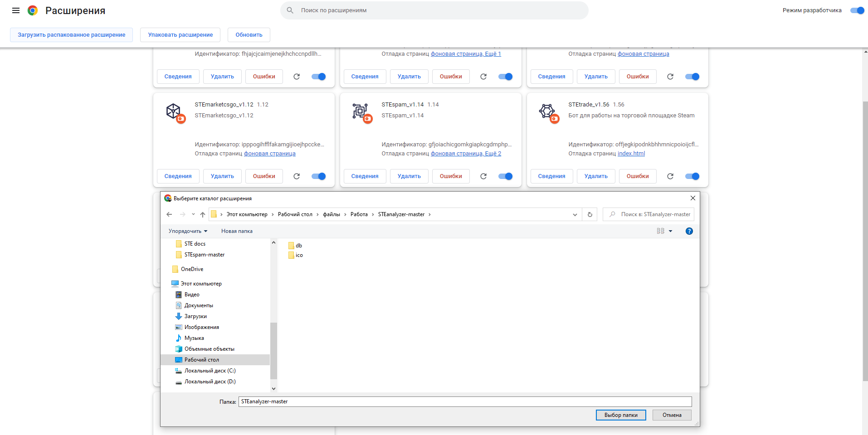Click Загрузить распакованное расширение button
This screenshot has height=435, width=868.
[72, 35]
